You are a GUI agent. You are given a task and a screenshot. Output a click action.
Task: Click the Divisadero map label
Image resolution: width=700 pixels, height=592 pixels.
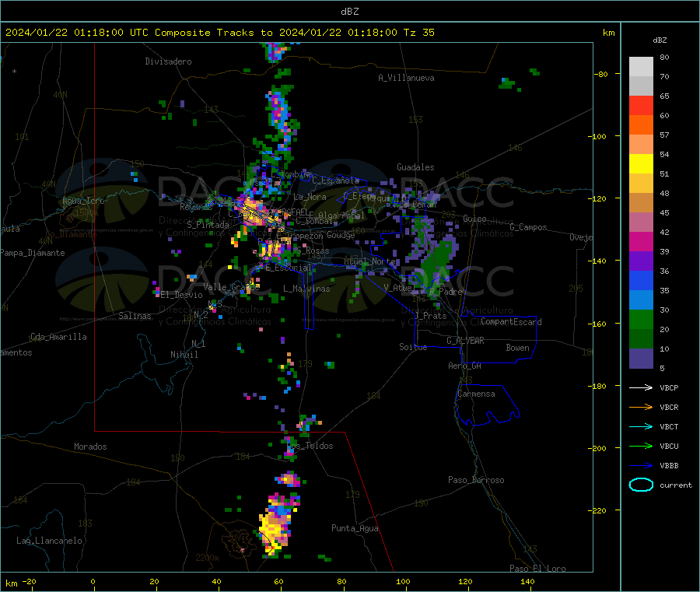168,61
